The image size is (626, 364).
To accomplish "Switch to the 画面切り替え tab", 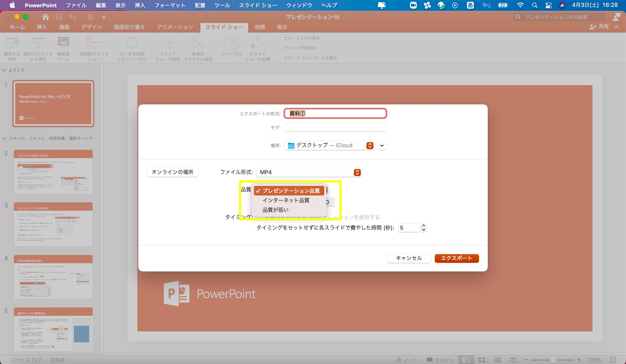I will 130,27.
